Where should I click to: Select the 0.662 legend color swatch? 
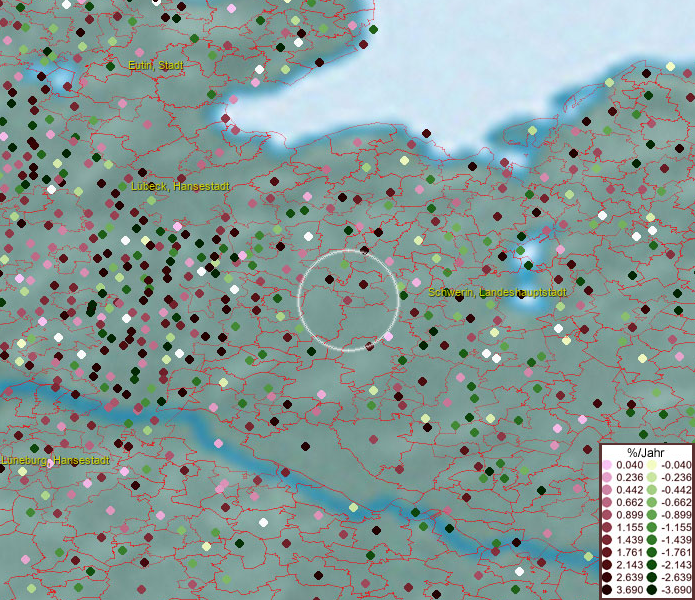coord(607,503)
